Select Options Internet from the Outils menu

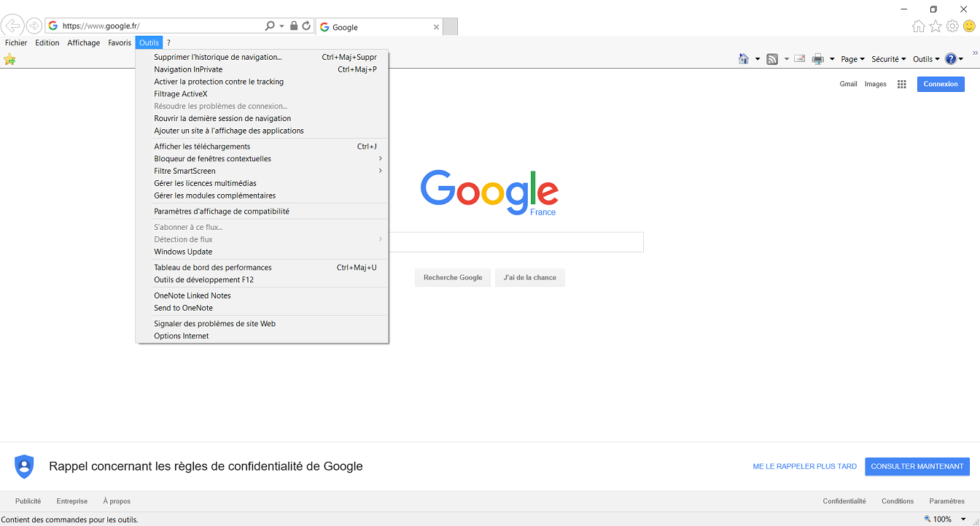click(x=182, y=336)
